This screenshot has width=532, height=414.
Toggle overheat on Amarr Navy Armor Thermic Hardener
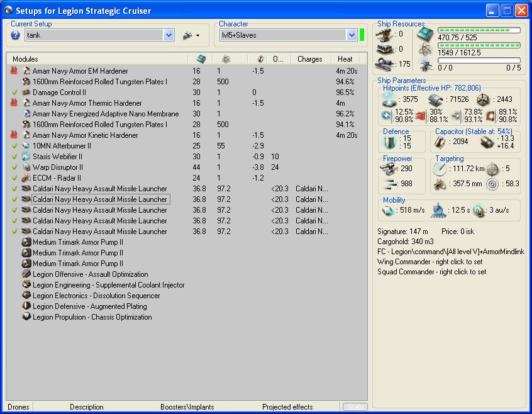[x=14, y=103]
